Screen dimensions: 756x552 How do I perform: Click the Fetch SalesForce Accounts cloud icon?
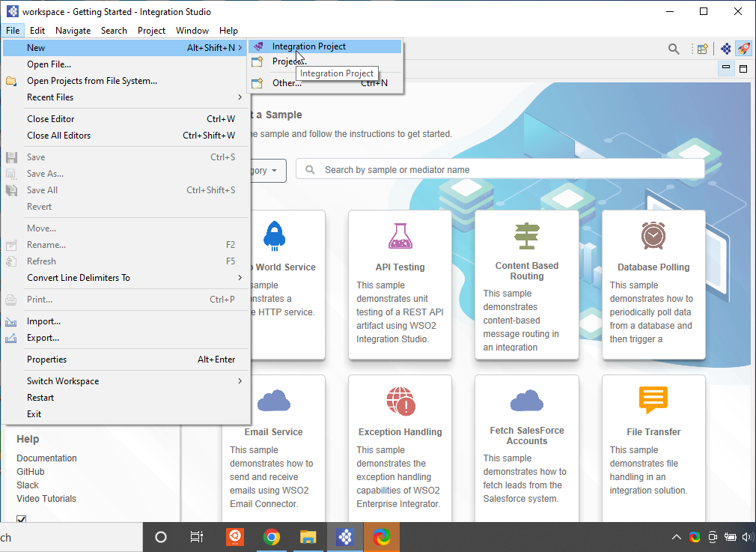[526, 401]
